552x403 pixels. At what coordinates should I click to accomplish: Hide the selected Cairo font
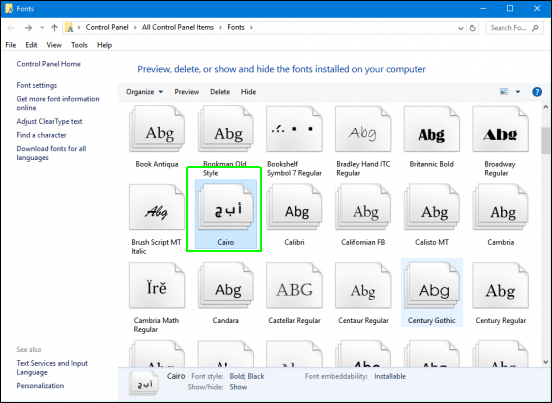(248, 92)
